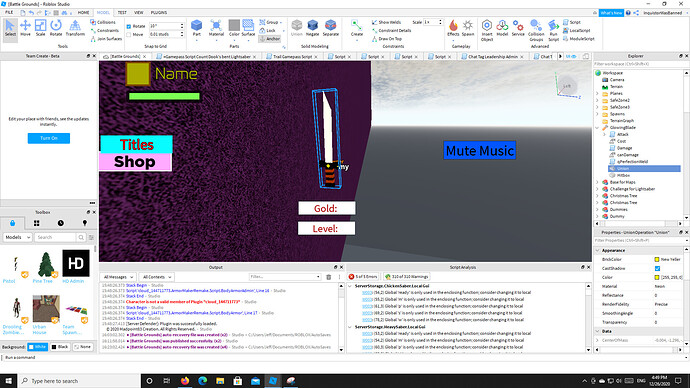Image resolution: width=690 pixels, height=388 pixels.
Task: Click the What's New button
Action: tap(611, 13)
